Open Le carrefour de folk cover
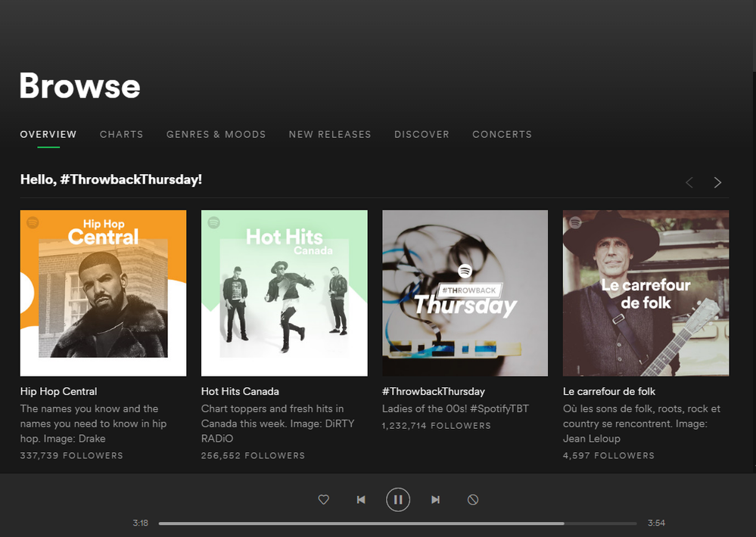 point(646,293)
